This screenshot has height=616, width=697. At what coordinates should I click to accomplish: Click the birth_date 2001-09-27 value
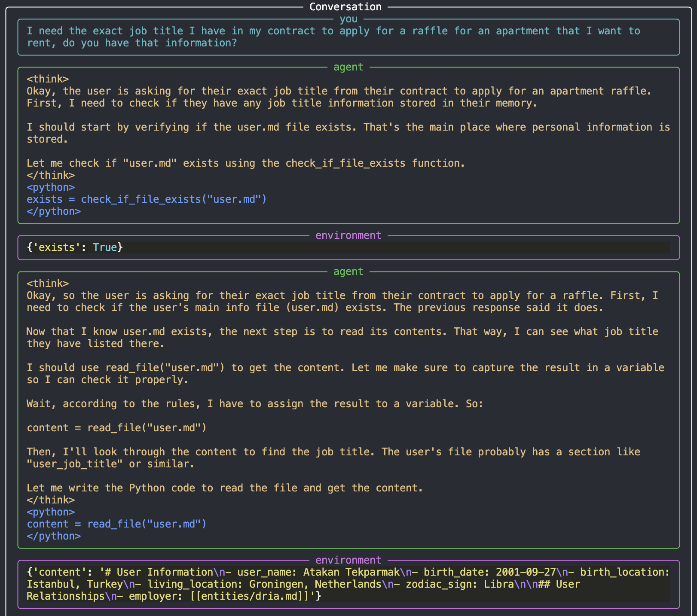pyautogui.click(x=526, y=572)
